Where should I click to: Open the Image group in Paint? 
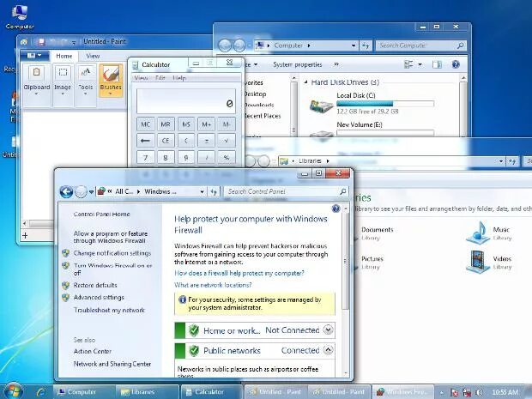click(63, 80)
